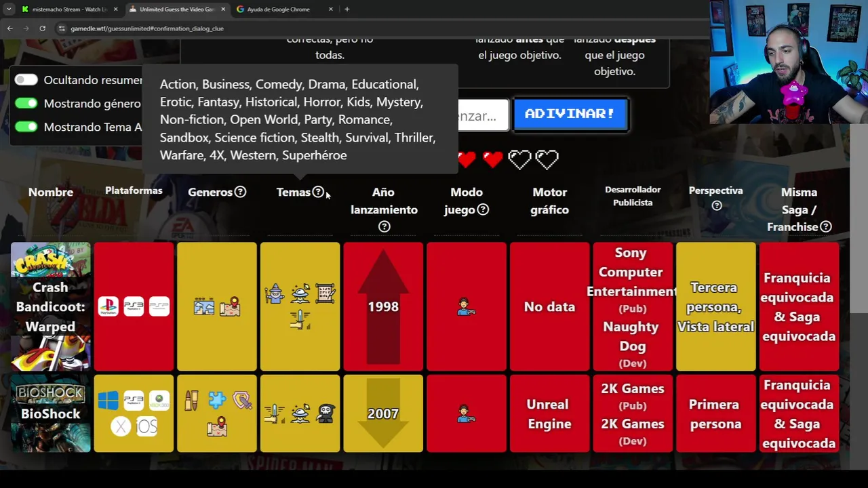Viewport: 868px width, 488px height.
Task: Open the help icon beside Misma Saga / Franchise
Action: [x=825, y=227]
